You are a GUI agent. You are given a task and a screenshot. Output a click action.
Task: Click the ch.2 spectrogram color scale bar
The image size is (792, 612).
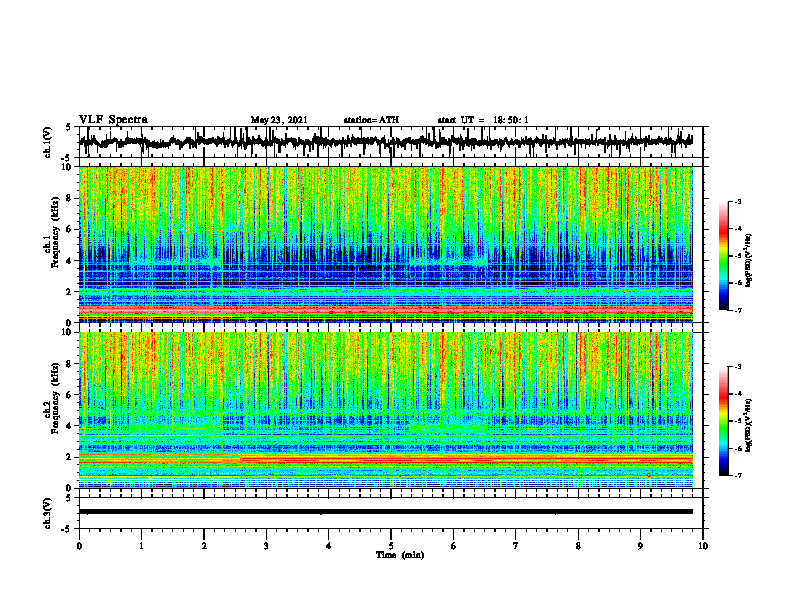pyautogui.click(x=724, y=421)
